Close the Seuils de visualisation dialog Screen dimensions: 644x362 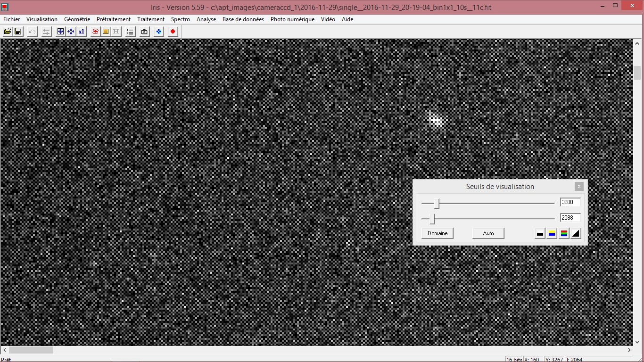[579, 186]
